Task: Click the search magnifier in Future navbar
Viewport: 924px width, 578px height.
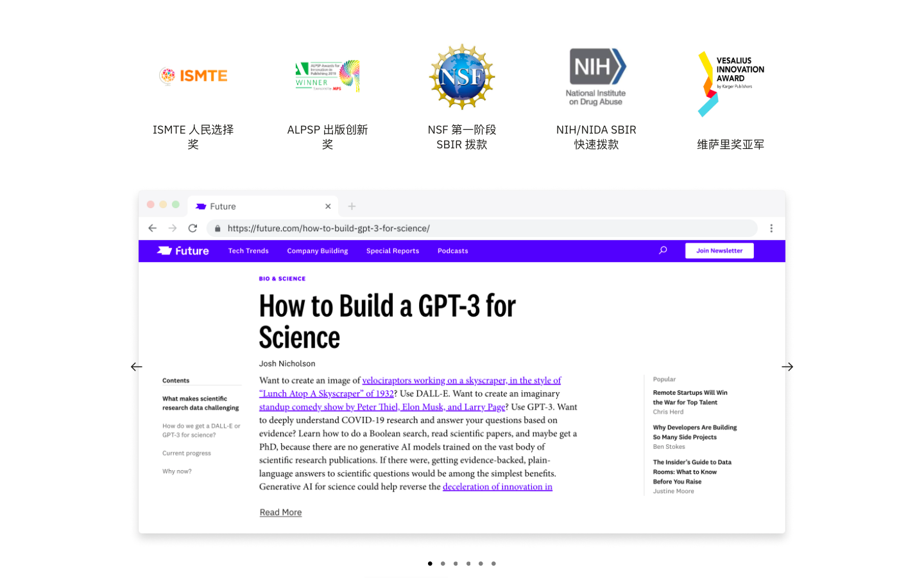Action: pyautogui.click(x=663, y=250)
